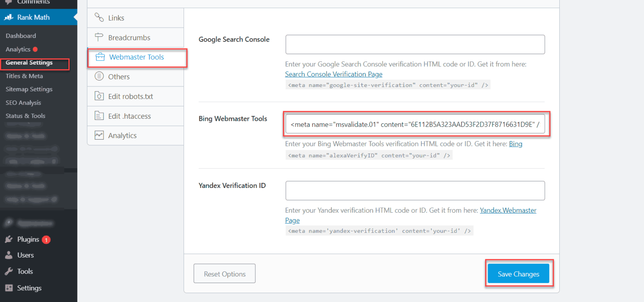Click the Save Changes button
644x302 pixels.
point(518,273)
